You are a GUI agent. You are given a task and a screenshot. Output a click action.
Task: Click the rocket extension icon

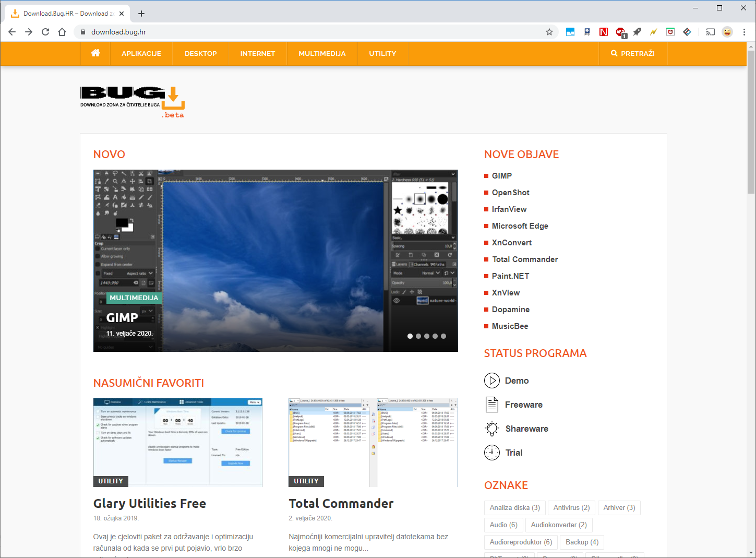coord(637,32)
